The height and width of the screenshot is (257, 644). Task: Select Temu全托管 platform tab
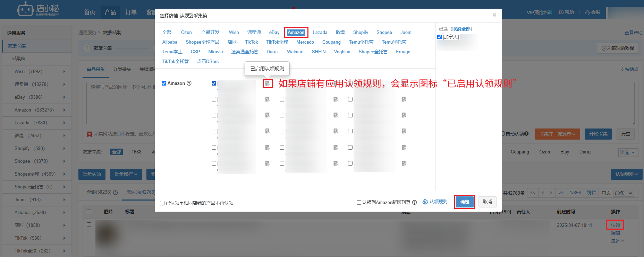click(x=361, y=42)
